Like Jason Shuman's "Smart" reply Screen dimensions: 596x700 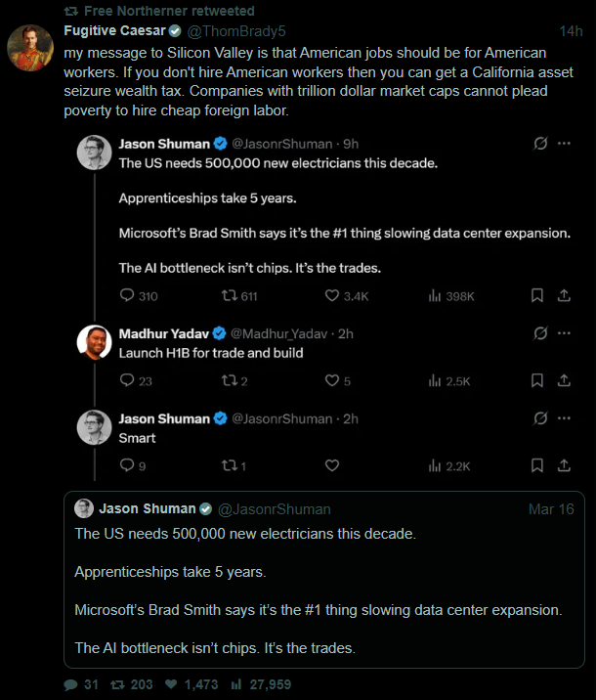[331, 466]
